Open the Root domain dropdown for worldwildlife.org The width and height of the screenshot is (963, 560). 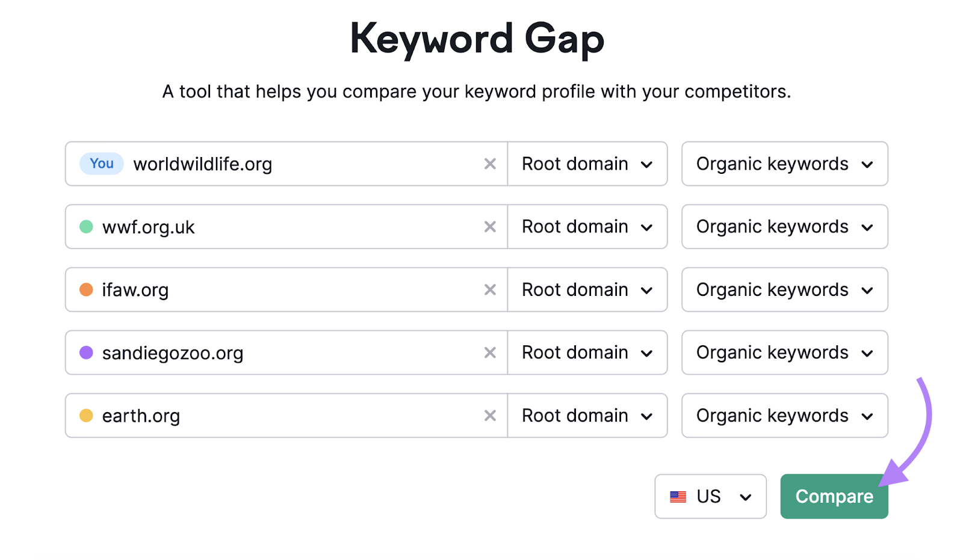coord(587,164)
